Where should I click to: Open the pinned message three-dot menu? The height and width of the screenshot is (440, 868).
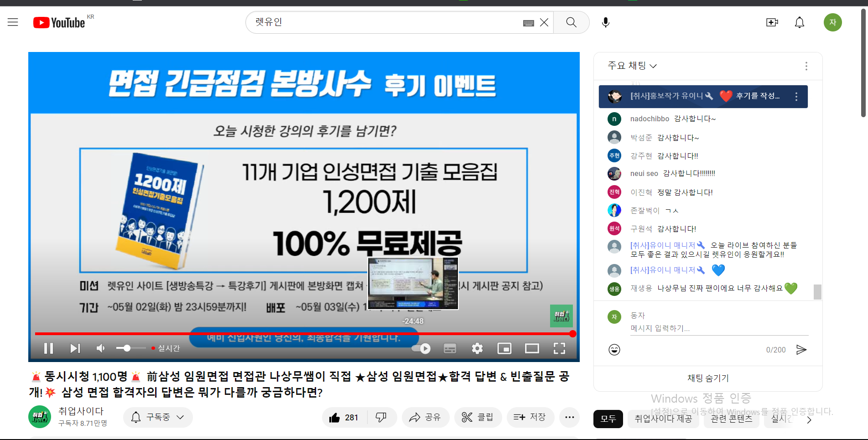pos(796,97)
